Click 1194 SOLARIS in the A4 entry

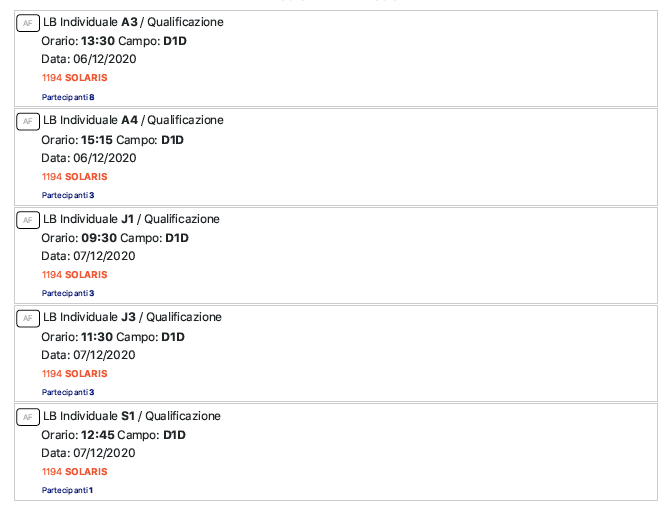74,177
